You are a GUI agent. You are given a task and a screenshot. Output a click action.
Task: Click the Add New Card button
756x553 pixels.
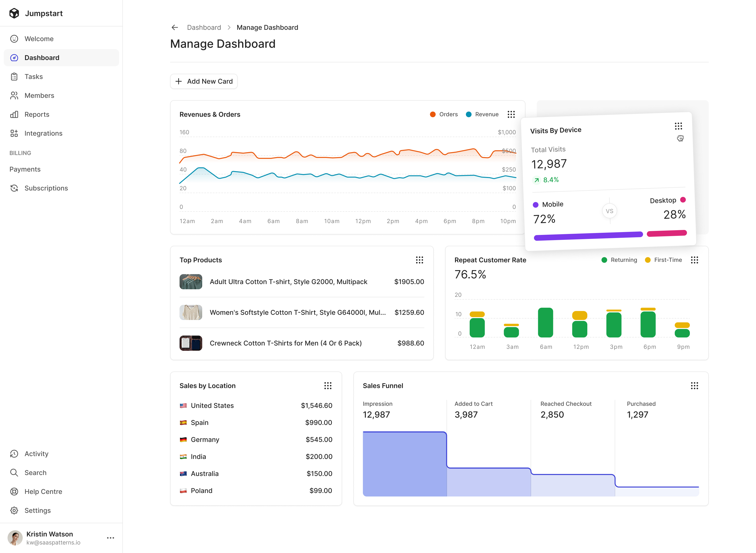[204, 81]
